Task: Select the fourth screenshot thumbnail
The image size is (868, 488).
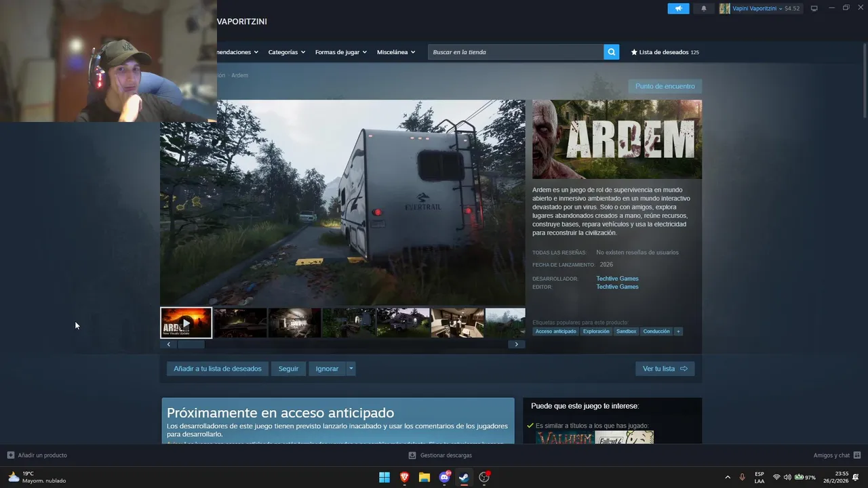Action: tap(349, 323)
